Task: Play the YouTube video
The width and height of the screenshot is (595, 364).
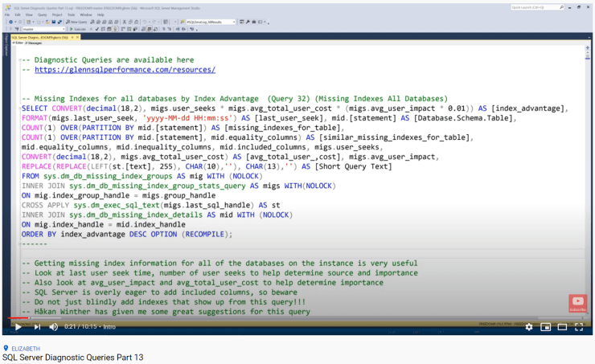Action: click(x=18, y=326)
